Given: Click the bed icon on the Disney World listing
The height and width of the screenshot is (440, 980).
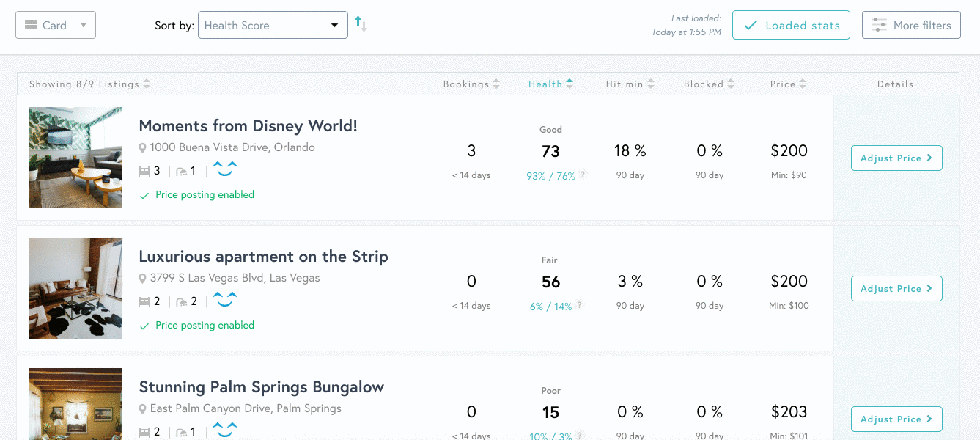Looking at the screenshot, I should (144, 171).
